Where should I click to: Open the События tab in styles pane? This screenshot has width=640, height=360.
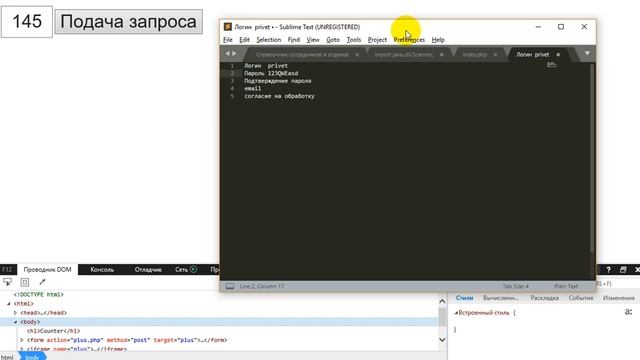point(581,298)
